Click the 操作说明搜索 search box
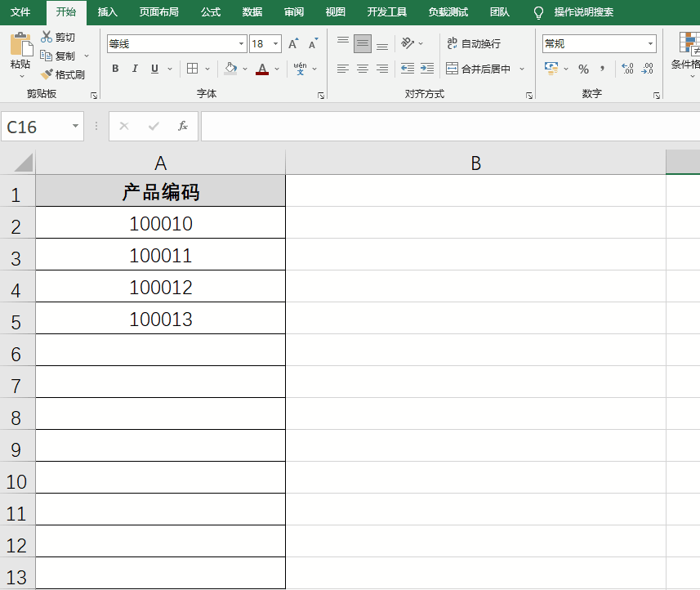 pyautogui.click(x=583, y=12)
